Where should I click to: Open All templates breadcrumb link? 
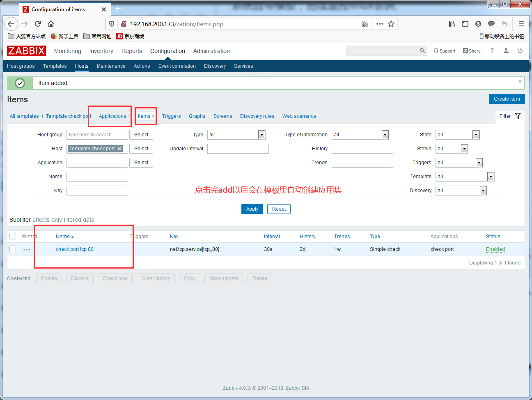coord(24,116)
